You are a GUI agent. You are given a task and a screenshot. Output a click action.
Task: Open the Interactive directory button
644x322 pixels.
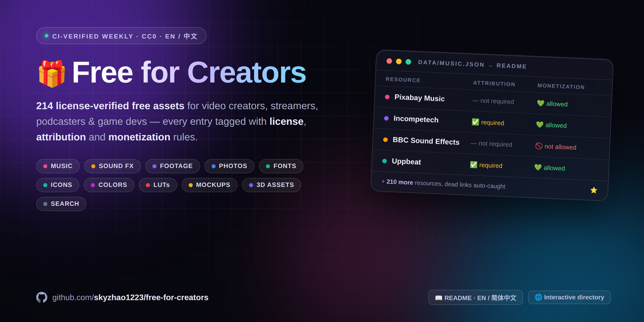coord(569,297)
